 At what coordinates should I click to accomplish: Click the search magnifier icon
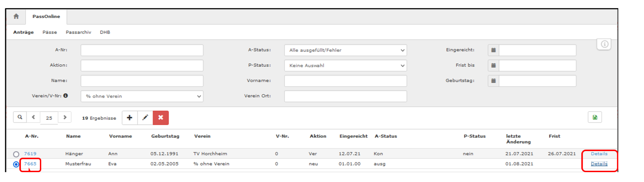[x=20, y=117]
